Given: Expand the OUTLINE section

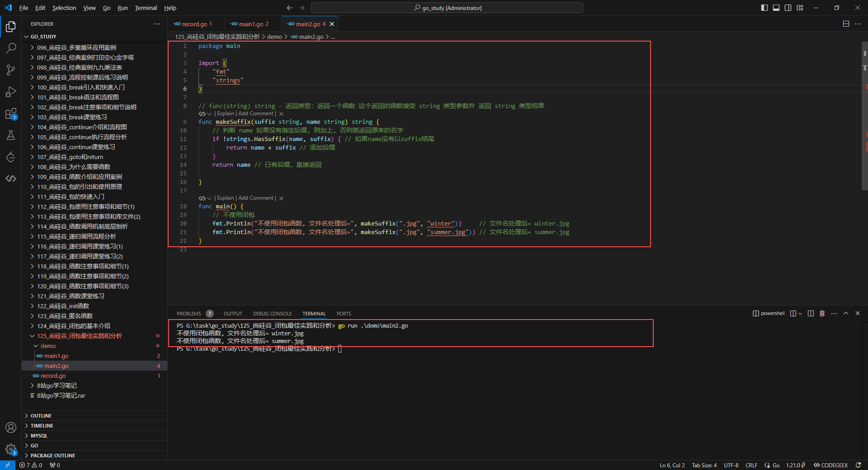Looking at the screenshot, I should (x=95, y=416).
